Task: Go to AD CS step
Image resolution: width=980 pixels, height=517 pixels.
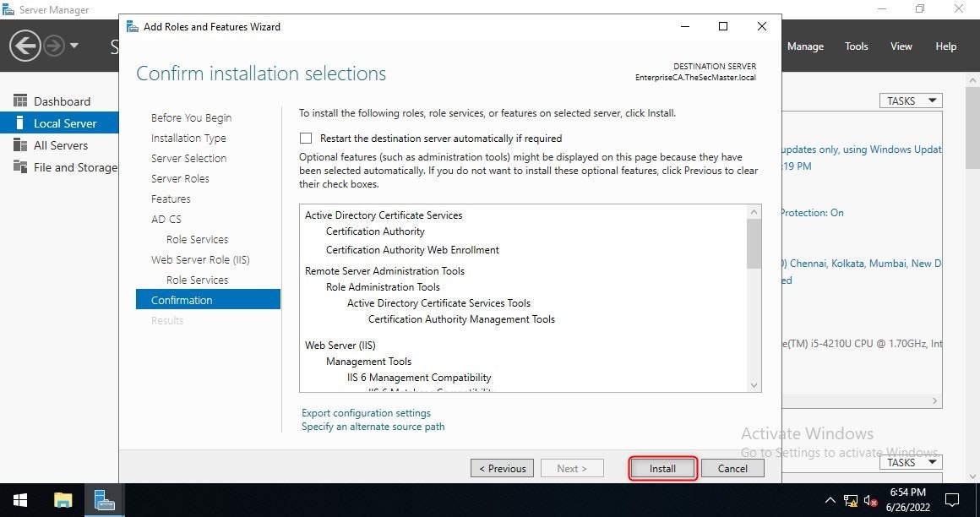Action: [x=166, y=219]
